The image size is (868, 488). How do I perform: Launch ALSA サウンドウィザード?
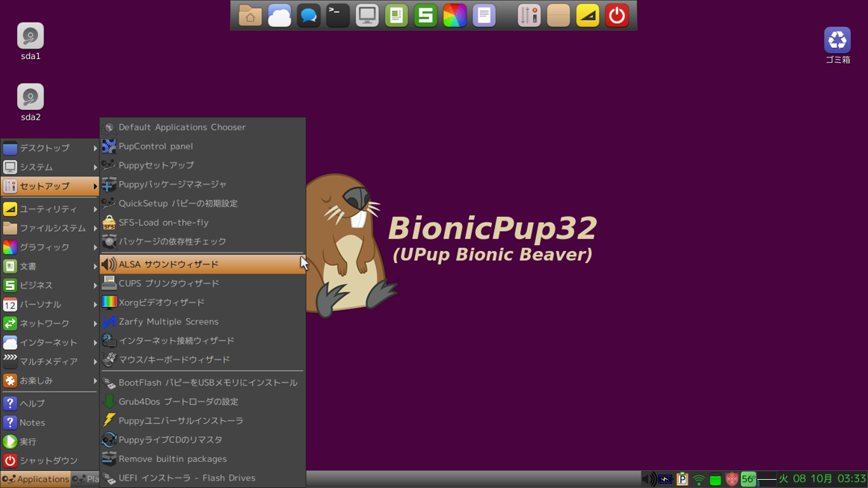[x=203, y=265]
